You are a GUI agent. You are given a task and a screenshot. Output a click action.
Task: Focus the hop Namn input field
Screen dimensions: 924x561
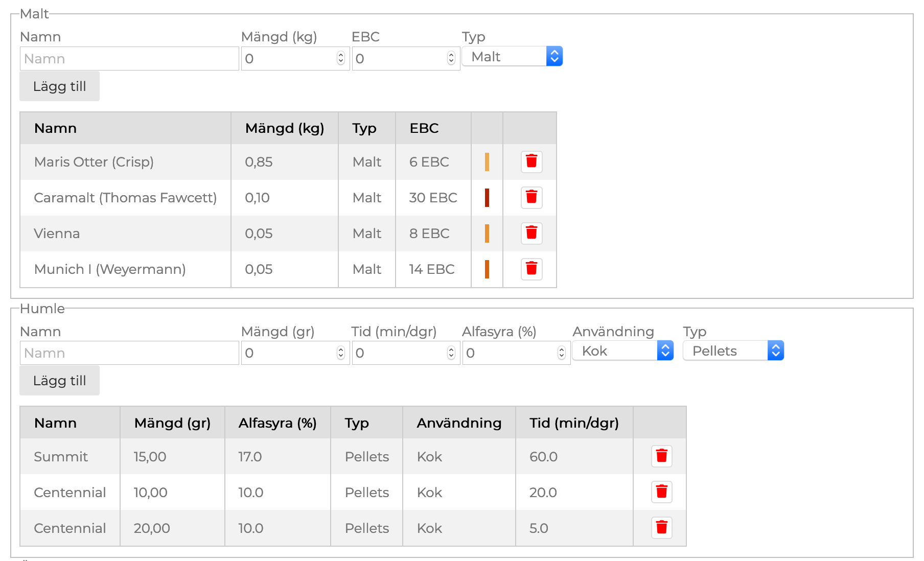pyautogui.click(x=129, y=353)
